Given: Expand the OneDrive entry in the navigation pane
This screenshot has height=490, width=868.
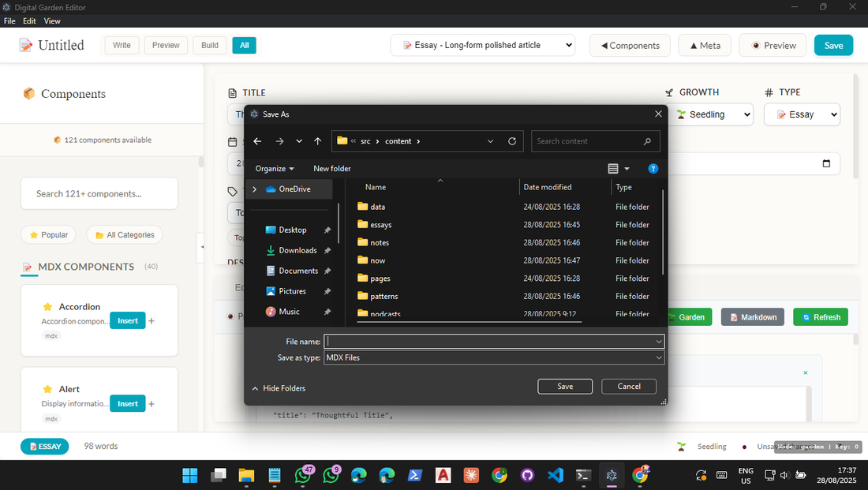Looking at the screenshot, I should click(254, 189).
